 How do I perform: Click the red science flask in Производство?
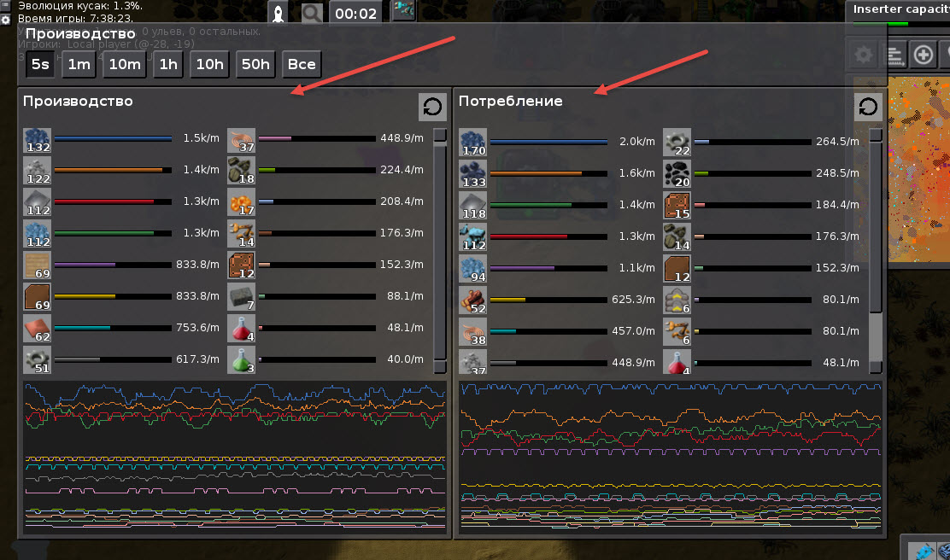point(241,330)
